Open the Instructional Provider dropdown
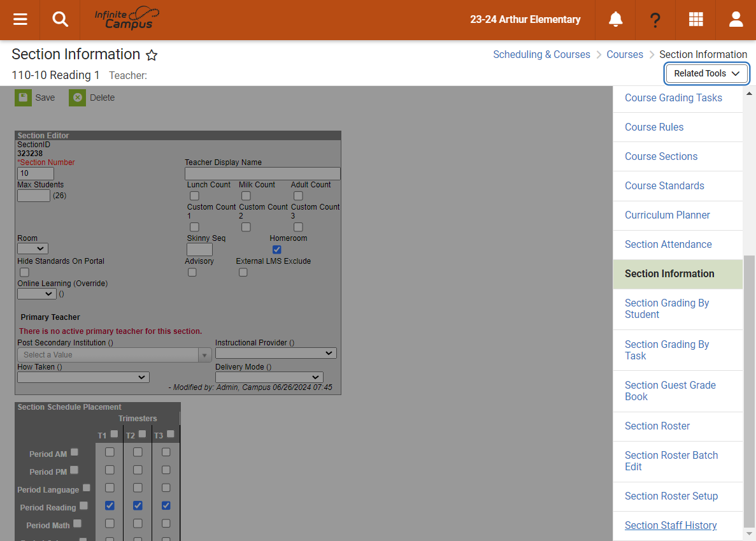756x541 pixels. [x=276, y=353]
